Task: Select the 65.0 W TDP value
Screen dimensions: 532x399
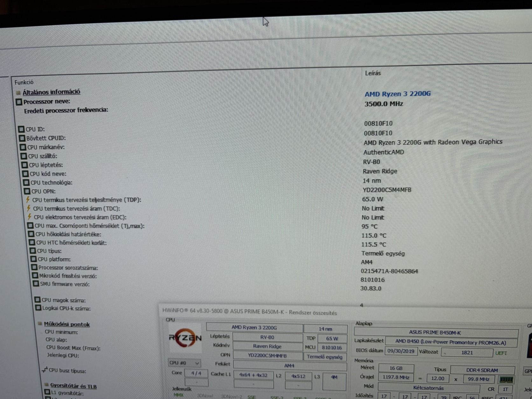Action: coord(373,199)
